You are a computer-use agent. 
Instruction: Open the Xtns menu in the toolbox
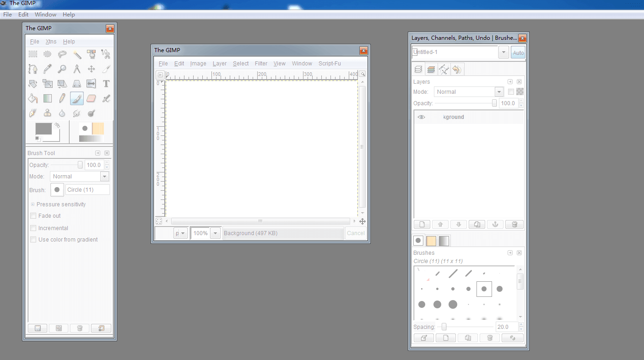tap(51, 42)
